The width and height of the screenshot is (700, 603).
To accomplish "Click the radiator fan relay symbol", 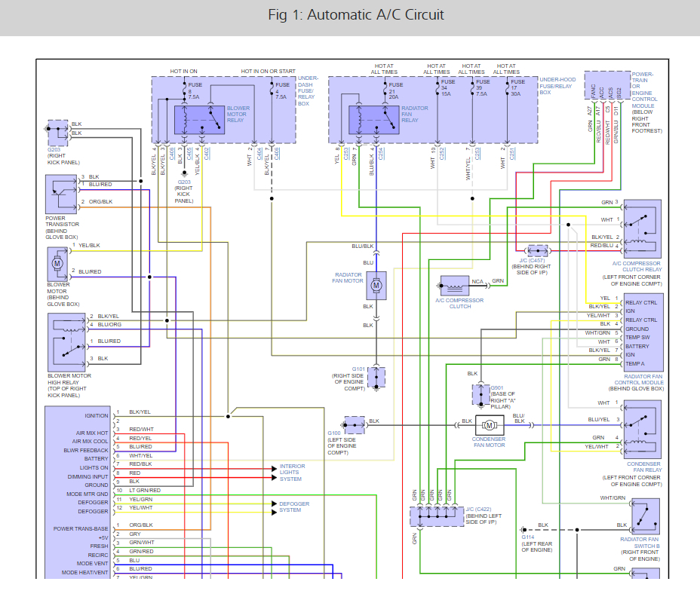I will click(x=373, y=120).
